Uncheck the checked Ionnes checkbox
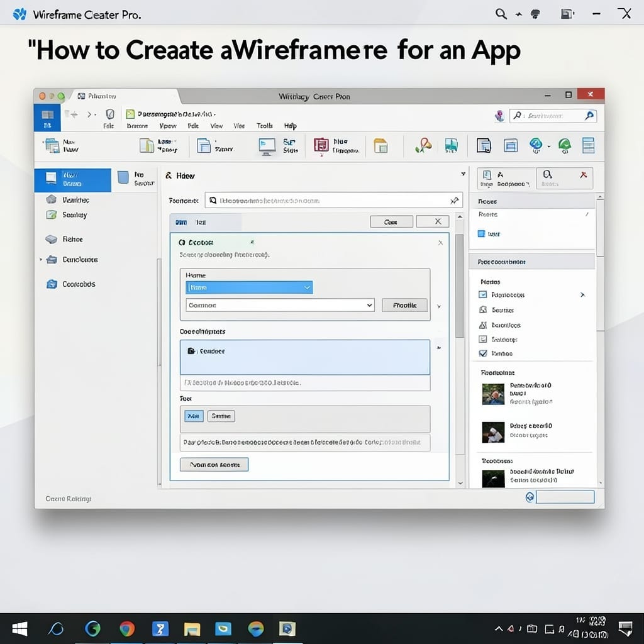The image size is (644, 644). [483, 353]
